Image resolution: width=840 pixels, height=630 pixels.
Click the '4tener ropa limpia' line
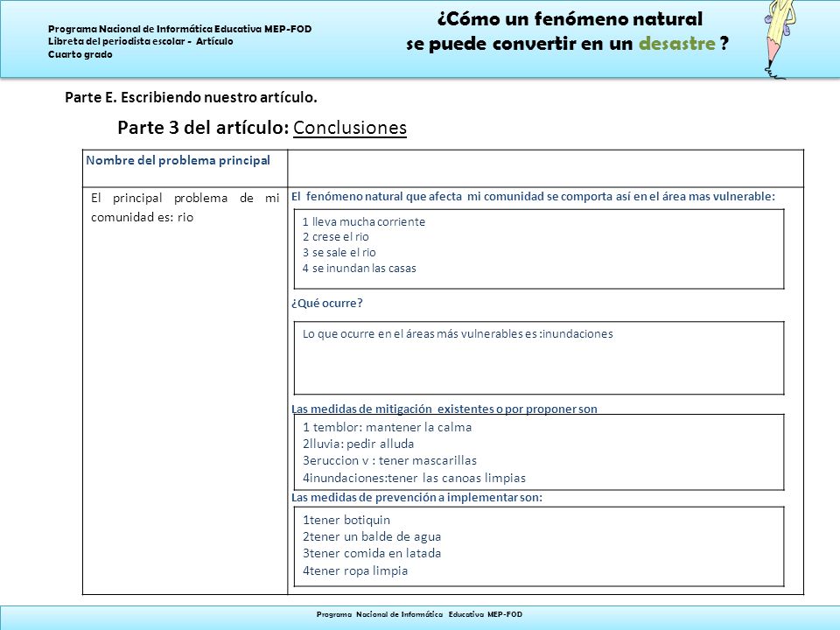click(355, 570)
